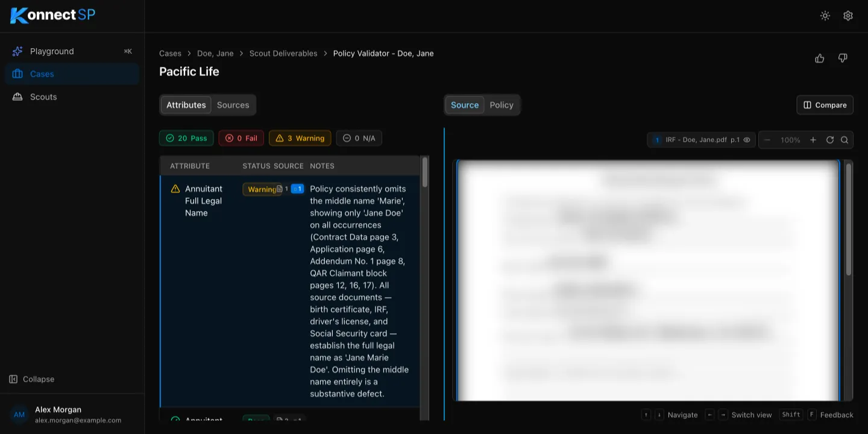
Task: Click the 100% zoom level value
Action: click(790, 140)
